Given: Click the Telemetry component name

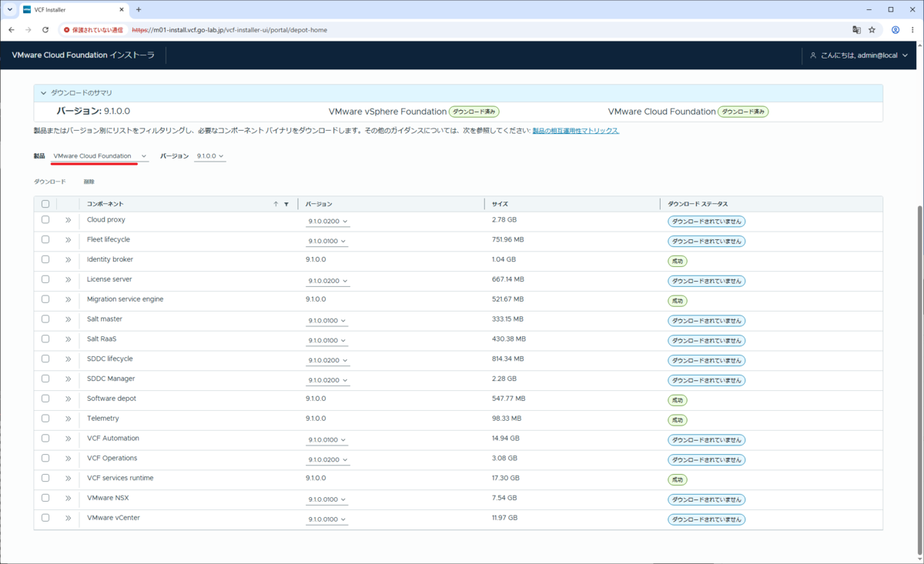Looking at the screenshot, I should (103, 419).
